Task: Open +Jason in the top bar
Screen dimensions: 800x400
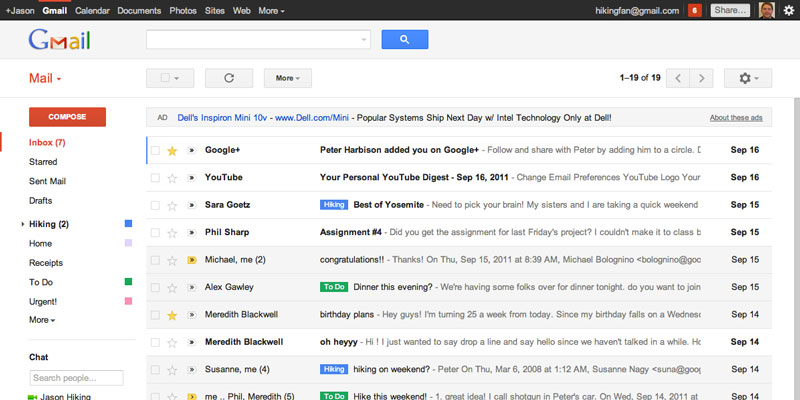Action: 20,11
